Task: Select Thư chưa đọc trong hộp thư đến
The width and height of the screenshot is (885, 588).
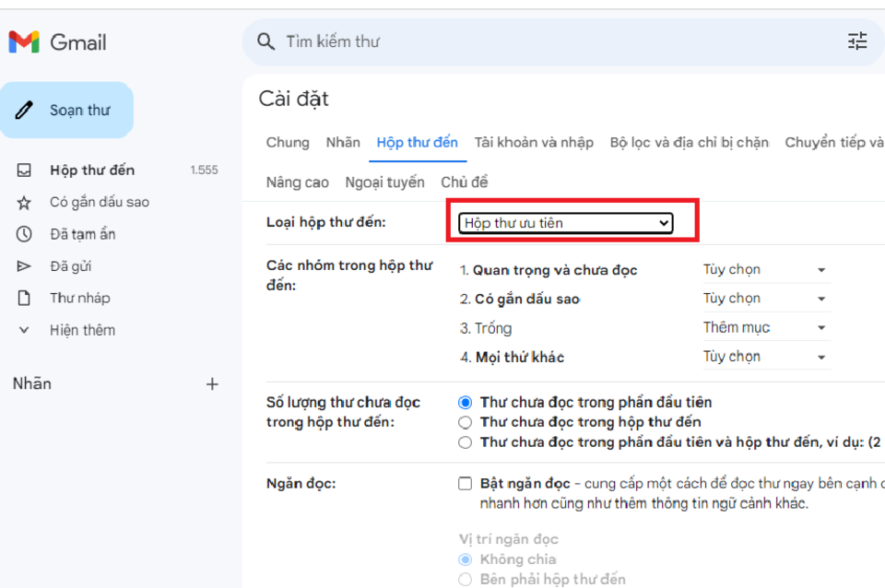Action: [466, 422]
